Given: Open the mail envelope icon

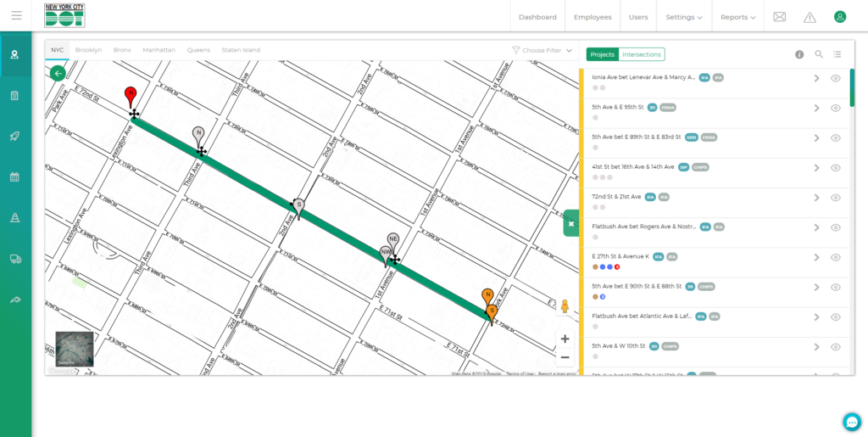Looking at the screenshot, I should [x=779, y=17].
